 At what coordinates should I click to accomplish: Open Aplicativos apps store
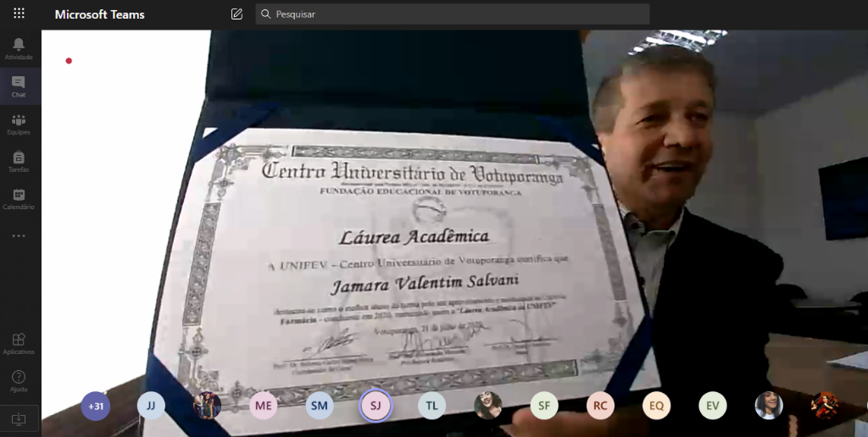(x=19, y=344)
